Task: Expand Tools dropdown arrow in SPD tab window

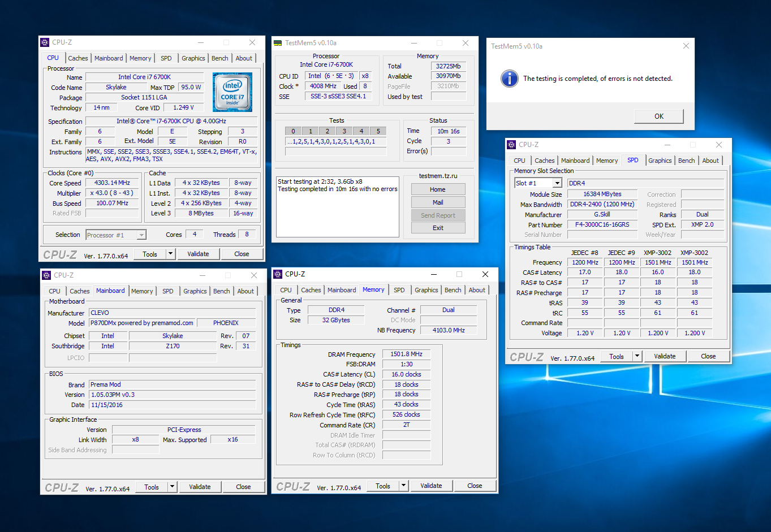Action: click(x=637, y=356)
